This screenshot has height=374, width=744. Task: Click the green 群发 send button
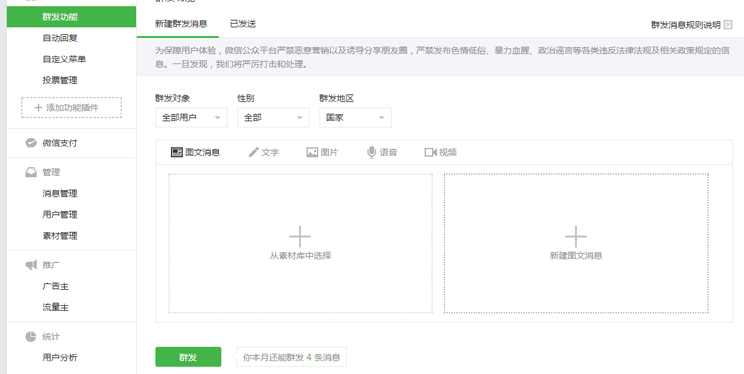click(188, 357)
